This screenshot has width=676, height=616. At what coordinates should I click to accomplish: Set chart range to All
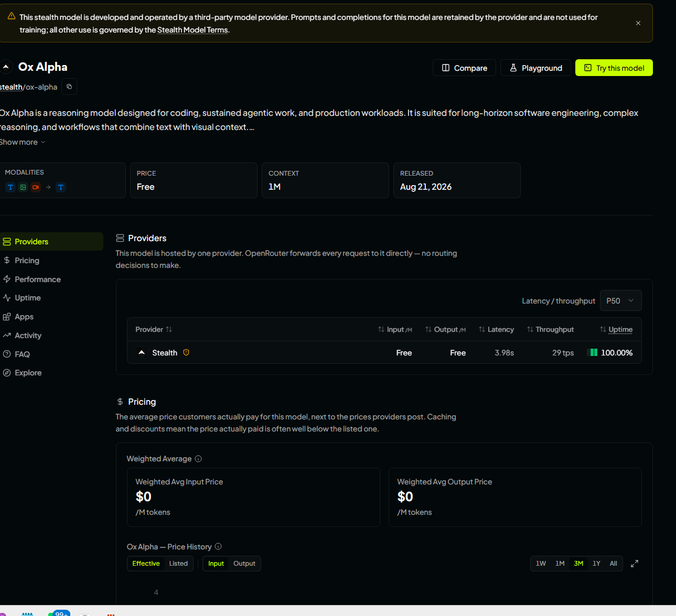coord(614,564)
